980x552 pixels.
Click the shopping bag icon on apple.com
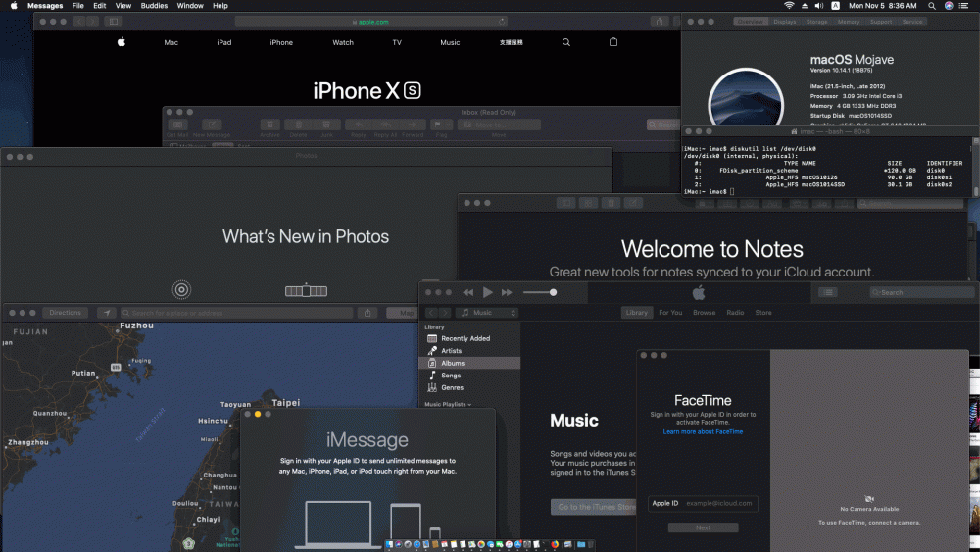point(613,42)
